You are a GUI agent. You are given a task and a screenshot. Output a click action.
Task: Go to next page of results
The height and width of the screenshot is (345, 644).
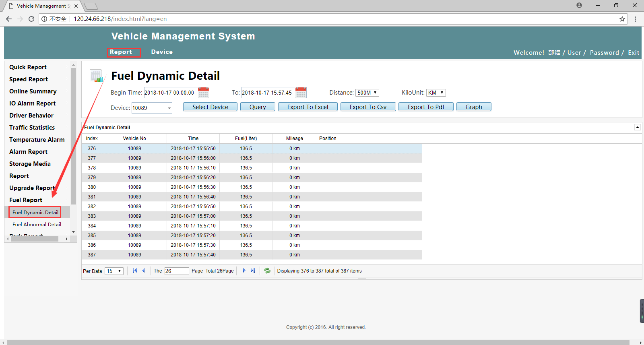tap(244, 271)
